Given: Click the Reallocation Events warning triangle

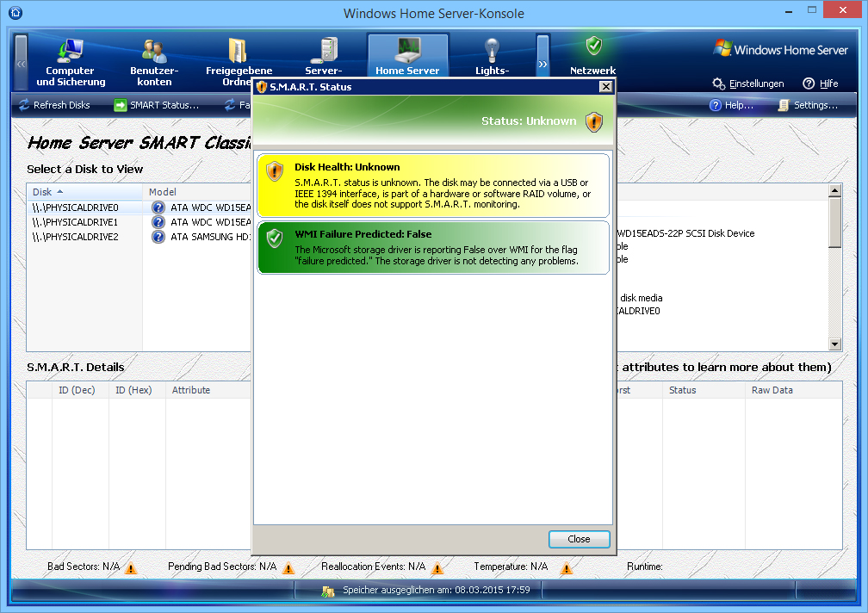Looking at the screenshot, I should 437,568.
